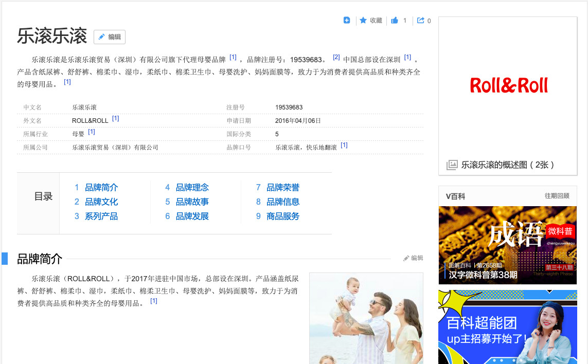Click reference [1] ending the 品牌简介 paragraph
588x364 pixels.
[154, 301]
